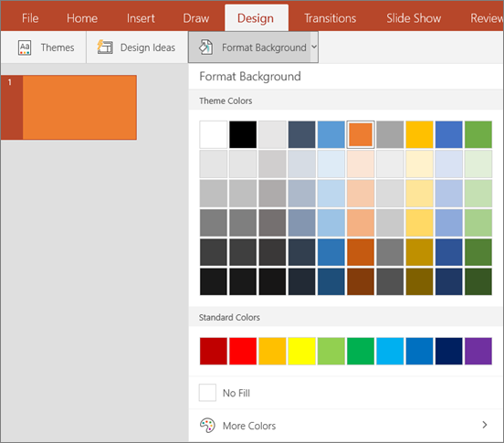The image size is (504, 443).
Task: Click the Format Background button label
Action: [264, 47]
